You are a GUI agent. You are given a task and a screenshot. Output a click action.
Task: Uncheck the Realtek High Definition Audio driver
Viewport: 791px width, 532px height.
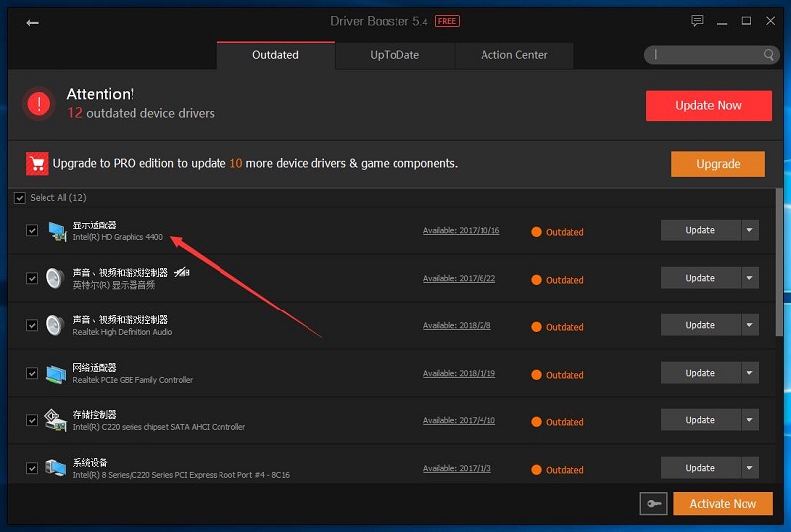32,325
